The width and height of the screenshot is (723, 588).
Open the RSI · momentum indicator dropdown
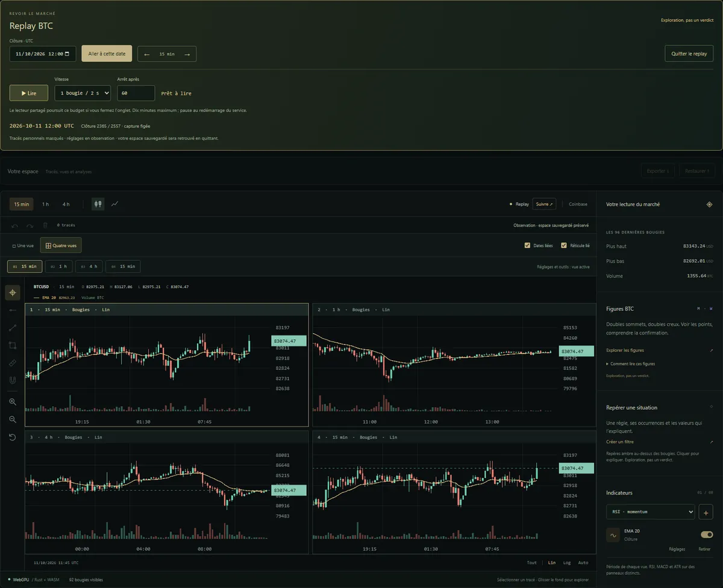650,511
